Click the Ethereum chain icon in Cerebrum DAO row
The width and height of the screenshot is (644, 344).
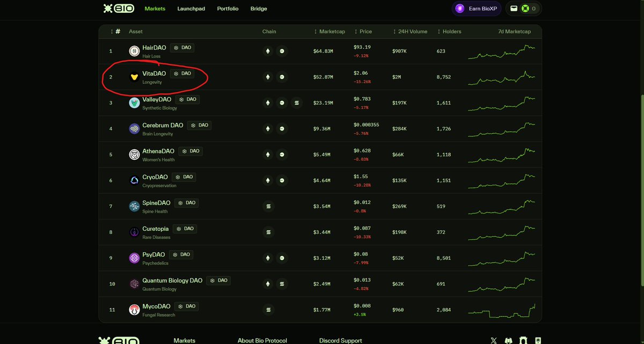[x=267, y=128]
